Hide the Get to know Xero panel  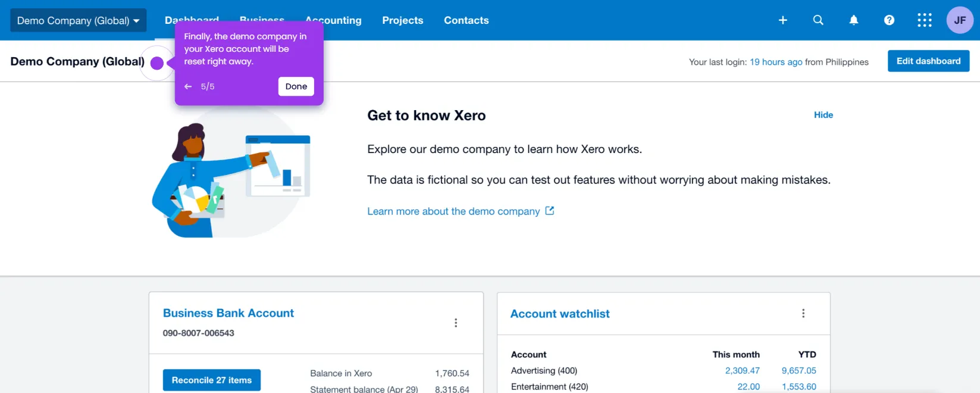tap(824, 115)
